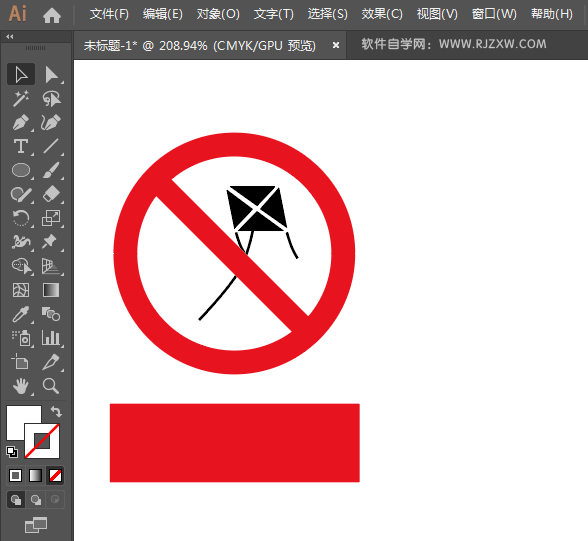The height and width of the screenshot is (541, 588).
Task: Swap fill and stroke colors
Action: pyautogui.click(x=56, y=412)
